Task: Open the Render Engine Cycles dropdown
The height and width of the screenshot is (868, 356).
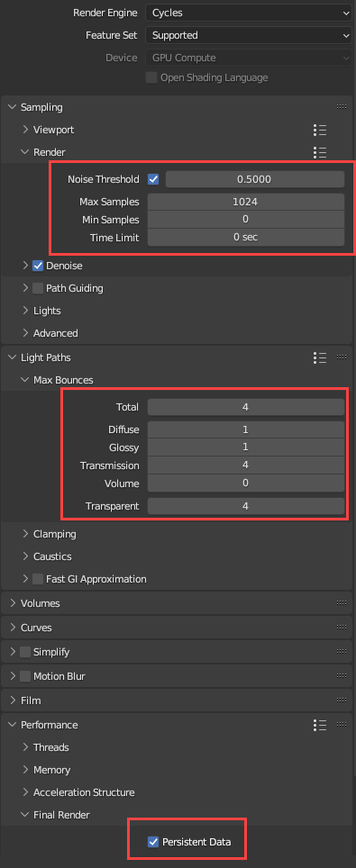Action: tap(249, 13)
